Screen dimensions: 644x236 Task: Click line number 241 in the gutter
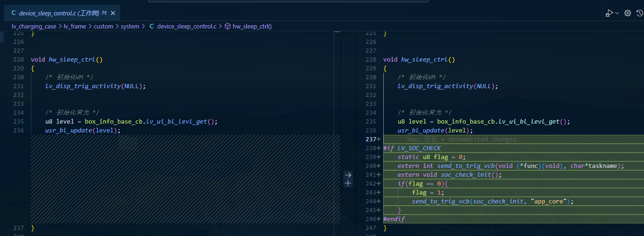[370, 175]
